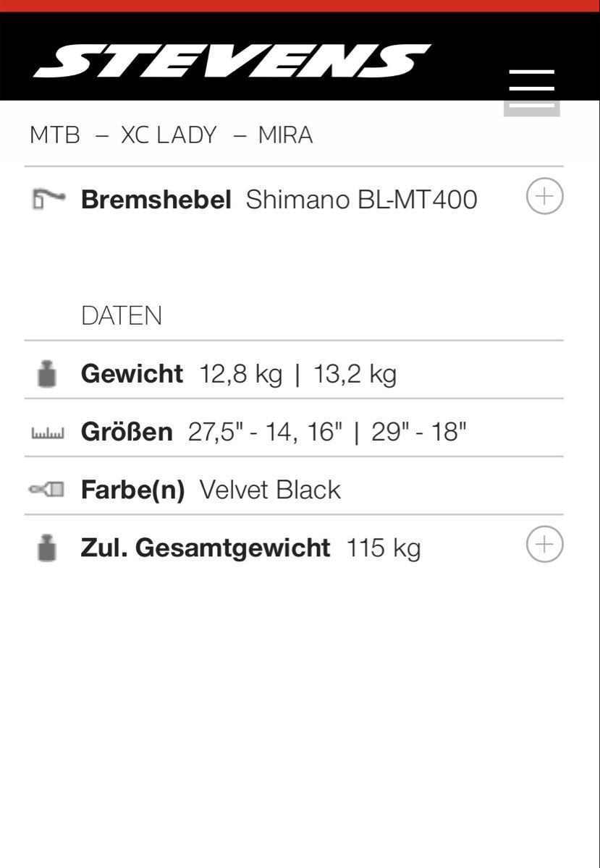Click the weight icon next to Gewicht
600x868 pixels.
[x=47, y=375]
